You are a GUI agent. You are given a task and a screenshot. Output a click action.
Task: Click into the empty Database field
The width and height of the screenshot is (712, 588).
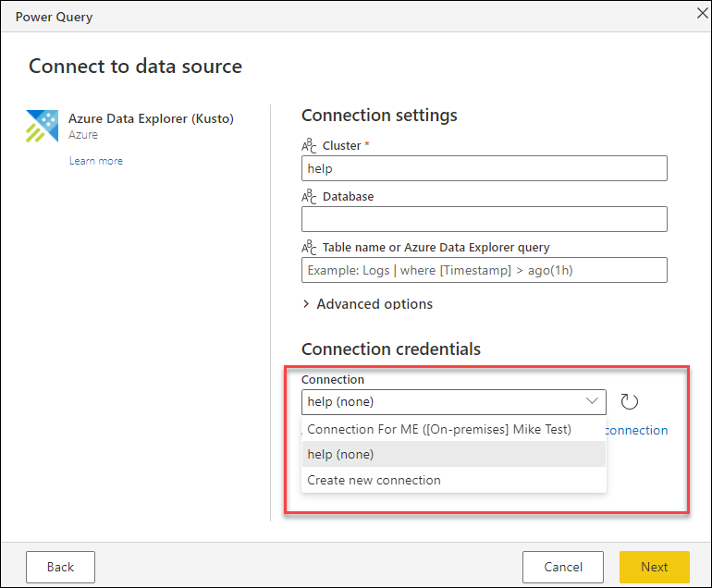(x=484, y=219)
